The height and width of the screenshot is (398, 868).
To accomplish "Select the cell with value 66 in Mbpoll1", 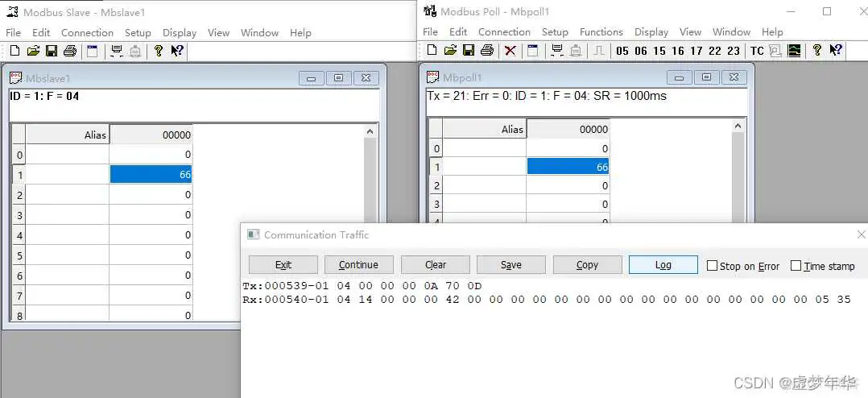I will point(568,167).
